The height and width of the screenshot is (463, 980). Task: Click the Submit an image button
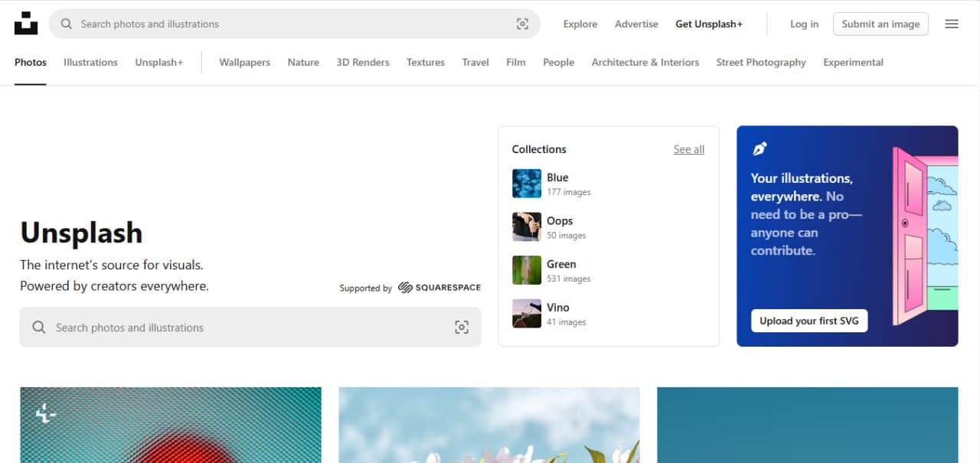click(880, 24)
